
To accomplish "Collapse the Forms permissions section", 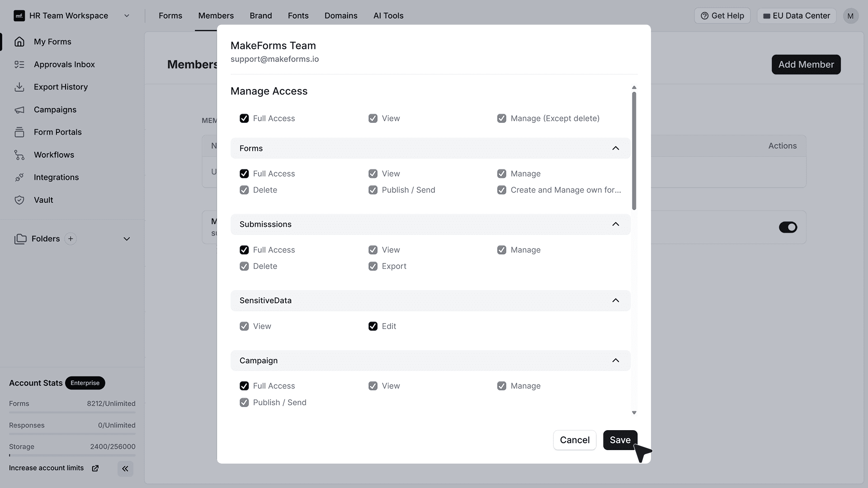I will 616,148.
